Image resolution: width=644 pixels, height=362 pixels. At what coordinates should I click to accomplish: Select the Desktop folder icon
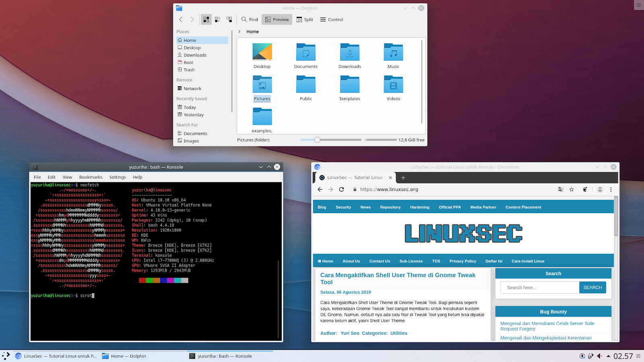tap(262, 52)
